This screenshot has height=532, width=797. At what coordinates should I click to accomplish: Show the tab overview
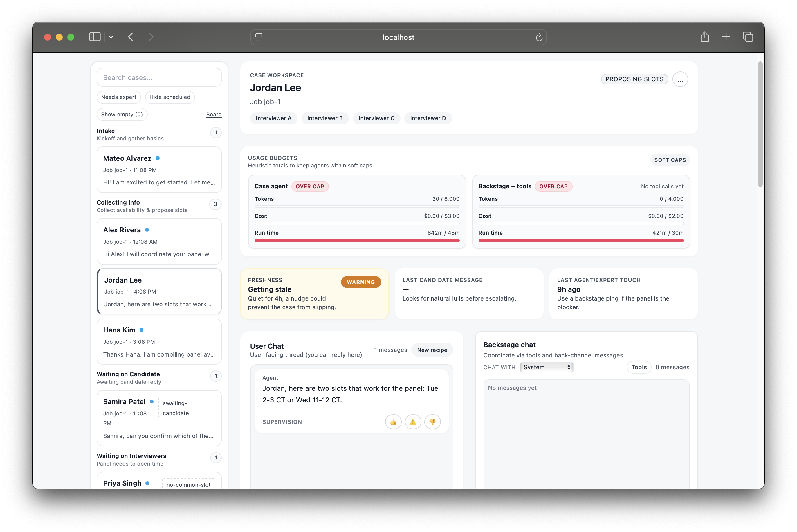748,37
